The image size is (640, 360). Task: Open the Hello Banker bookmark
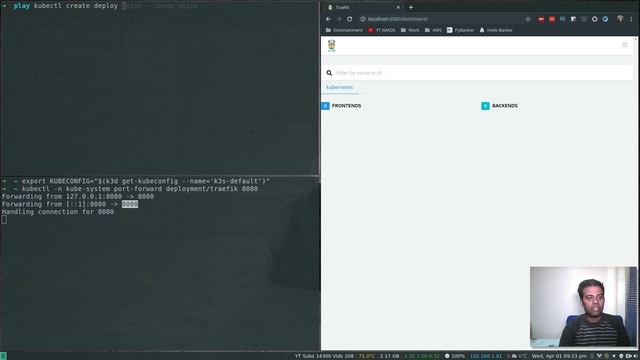[496, 30]
